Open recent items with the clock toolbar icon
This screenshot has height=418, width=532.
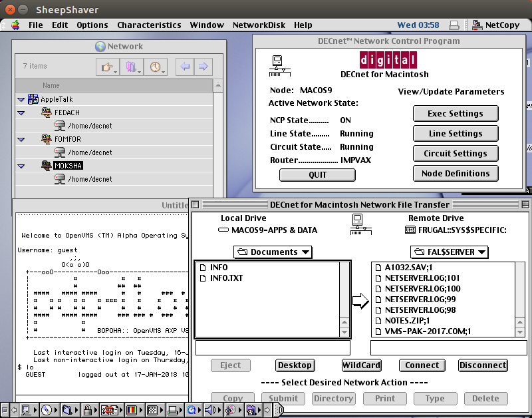(x=154, y=66)
